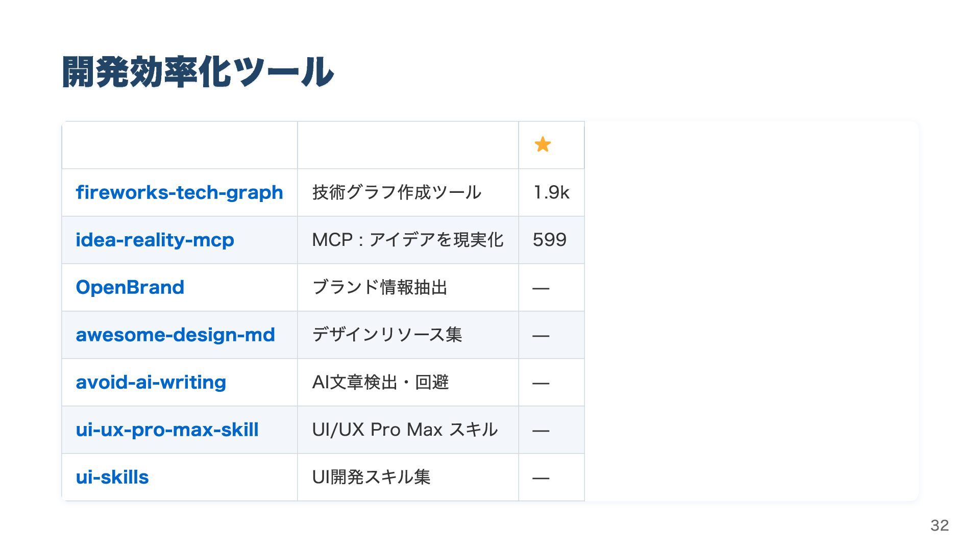Click the ui-skills link
This screenshot has height=551, width=980.
112,477
